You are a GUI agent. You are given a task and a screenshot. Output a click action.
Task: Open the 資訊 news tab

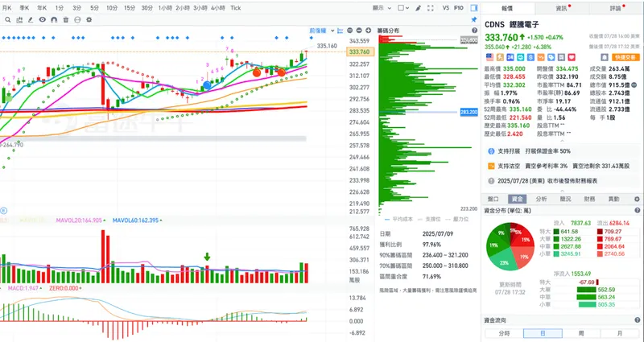561,8
